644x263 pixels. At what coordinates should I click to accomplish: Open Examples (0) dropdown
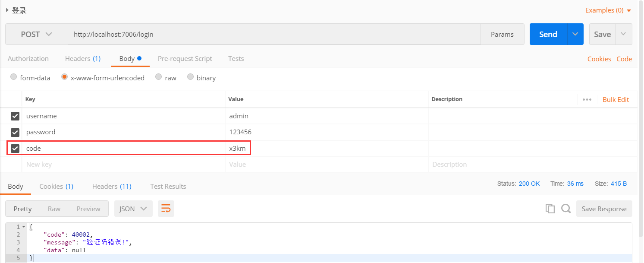(608, 10)
